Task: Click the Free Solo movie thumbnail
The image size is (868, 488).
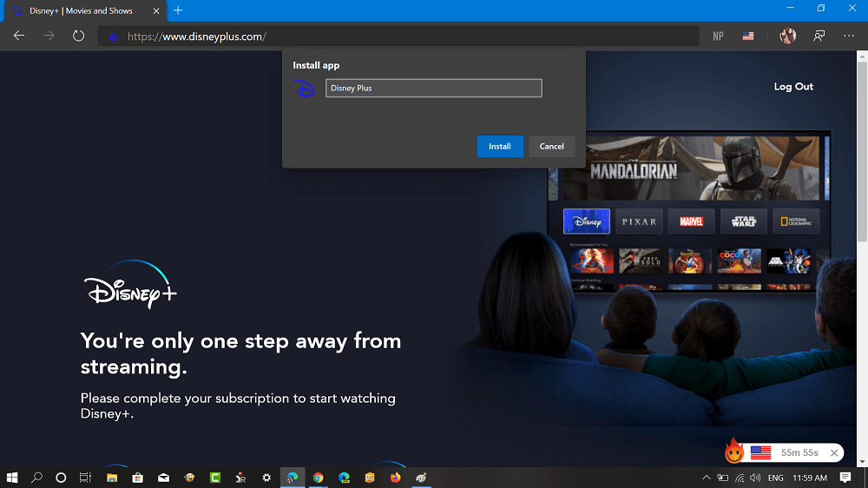Action: pos(640,260)
